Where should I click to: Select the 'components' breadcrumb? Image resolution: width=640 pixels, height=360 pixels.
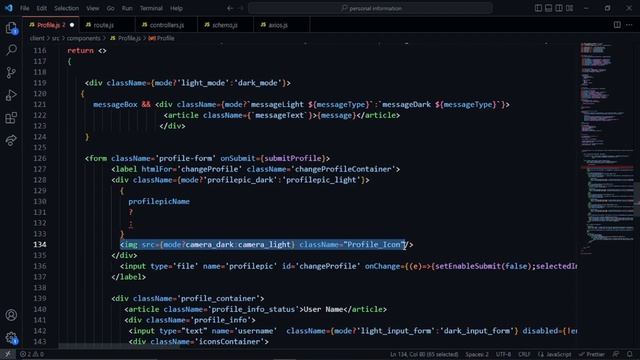click(x=83, y=38)
